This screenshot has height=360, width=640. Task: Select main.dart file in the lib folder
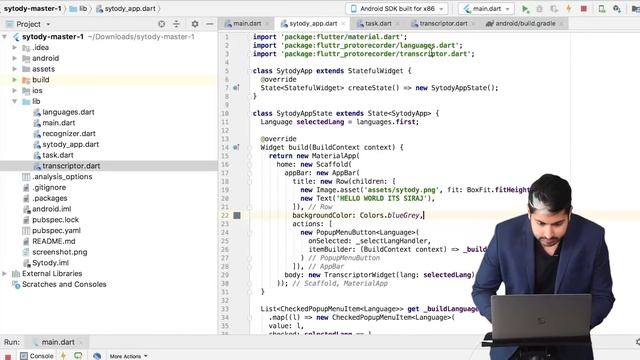tap(59, 123)
